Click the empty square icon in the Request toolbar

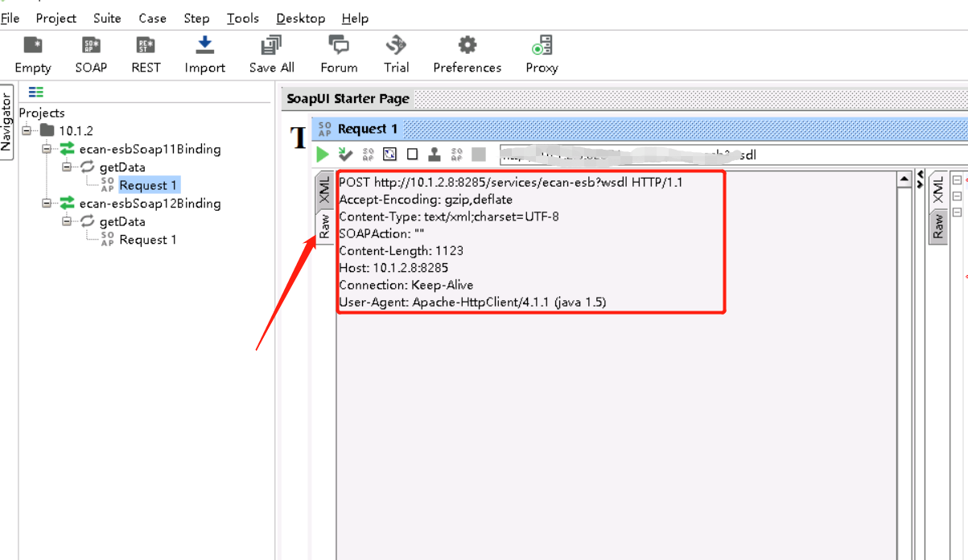click(412, 154)
